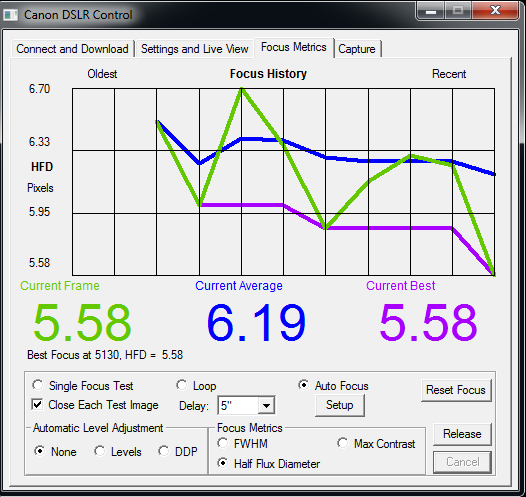Click the Delay value field showing 5"

point(238,405)
